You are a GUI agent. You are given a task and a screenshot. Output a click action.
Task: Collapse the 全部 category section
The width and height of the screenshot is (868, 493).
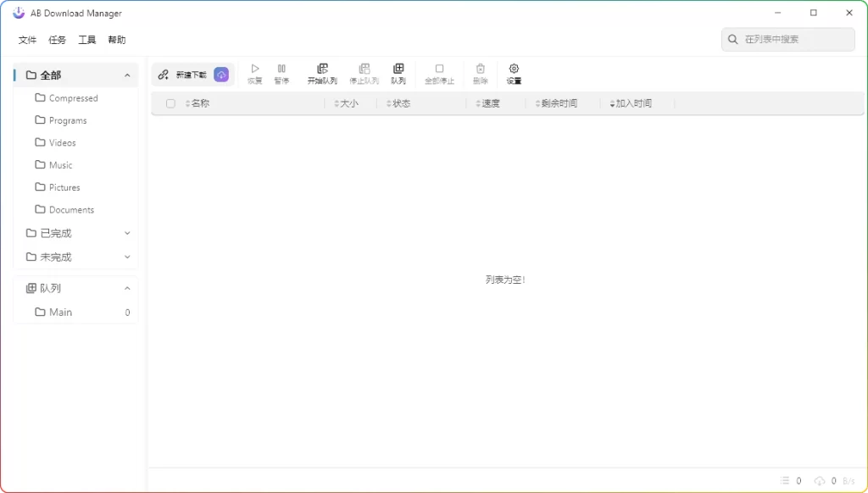[128, 75]
